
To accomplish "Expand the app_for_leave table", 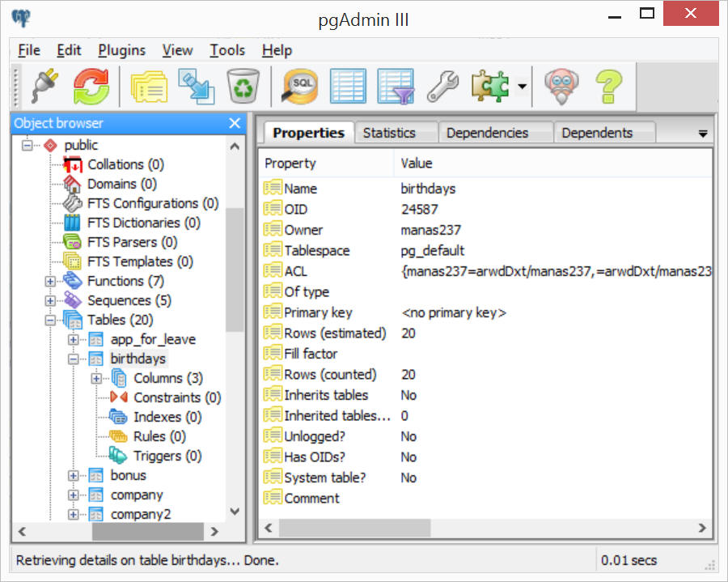I will (x=74, y=340).
